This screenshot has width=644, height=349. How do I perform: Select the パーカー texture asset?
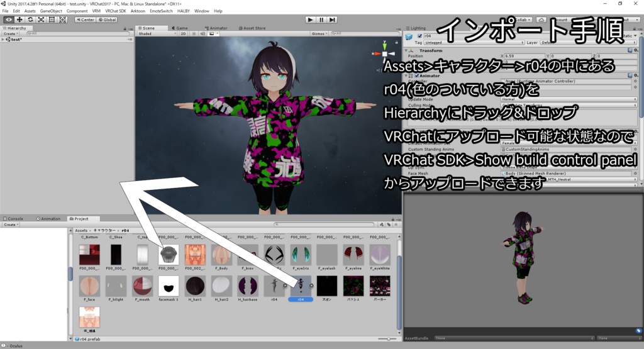pyautogui.click(x=379, y=289)
